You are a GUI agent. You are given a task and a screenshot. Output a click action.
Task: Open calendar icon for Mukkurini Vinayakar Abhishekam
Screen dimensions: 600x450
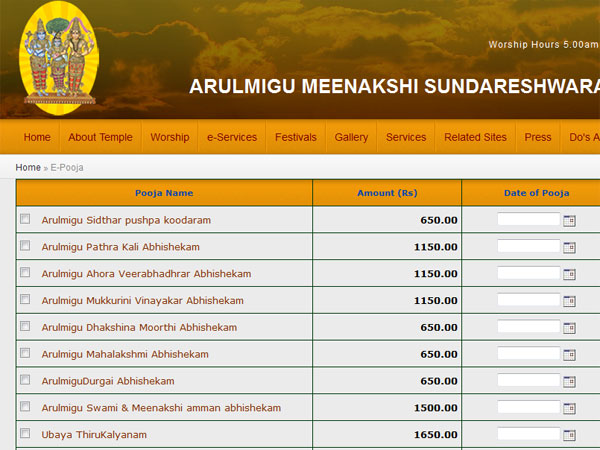(569, 301)
